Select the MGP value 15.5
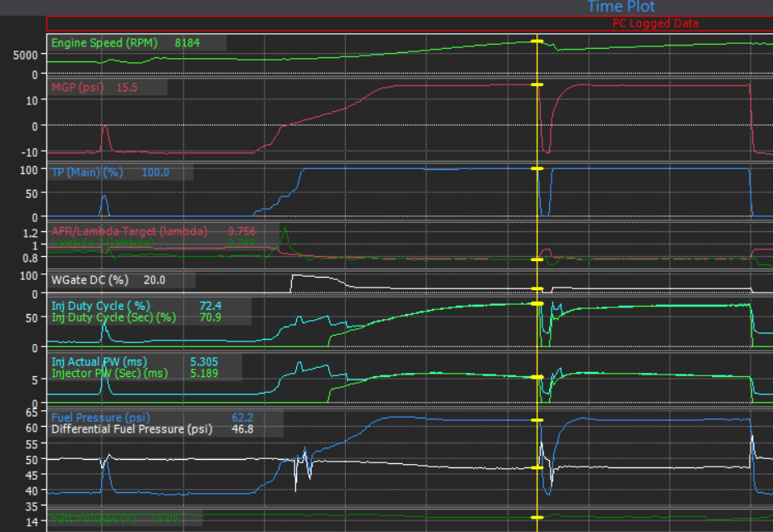The image size is (773, 532). click(x=127, y=88)
